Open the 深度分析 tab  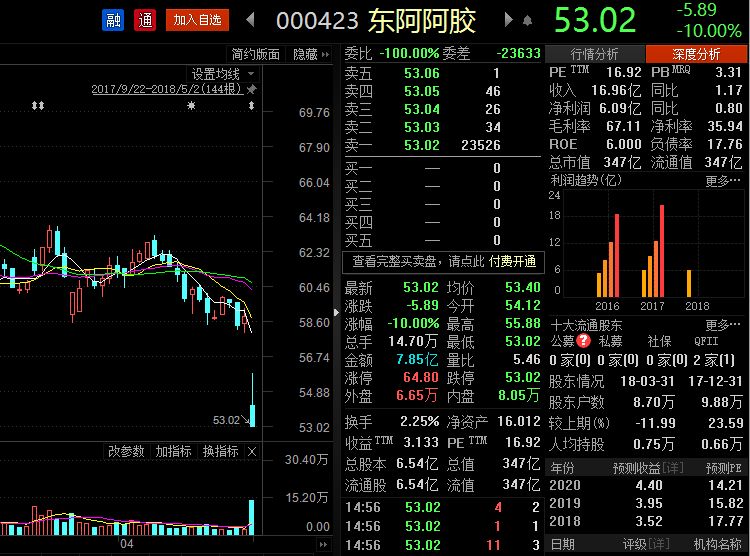(x=696, y=54)
